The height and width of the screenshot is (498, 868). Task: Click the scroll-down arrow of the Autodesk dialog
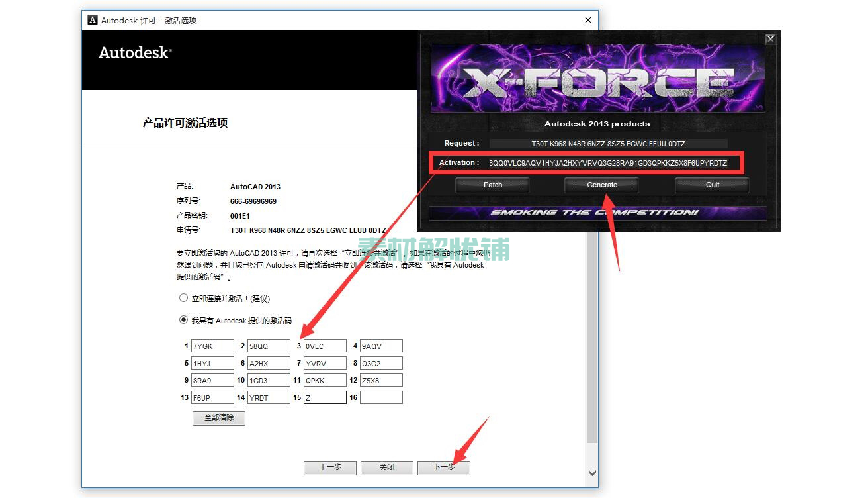coord(592,473)
